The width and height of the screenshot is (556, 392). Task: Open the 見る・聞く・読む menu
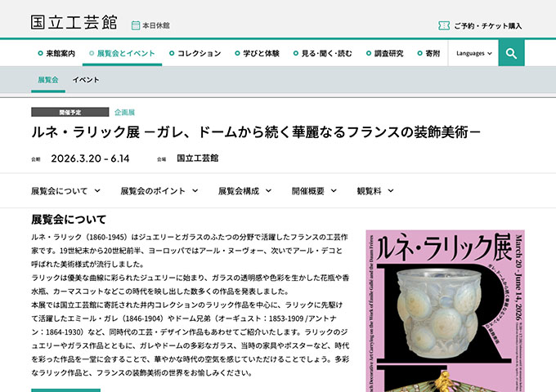[323, 53]
